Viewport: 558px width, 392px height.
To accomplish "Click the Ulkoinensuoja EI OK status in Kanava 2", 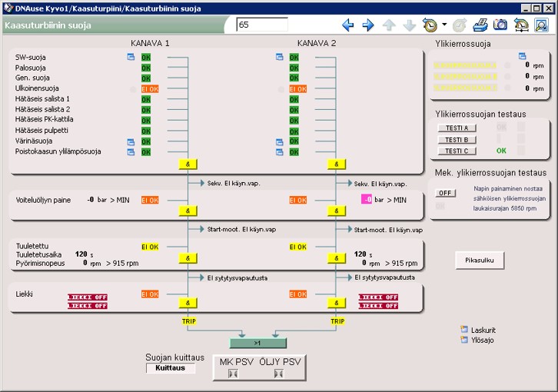I will coord(298,89).
